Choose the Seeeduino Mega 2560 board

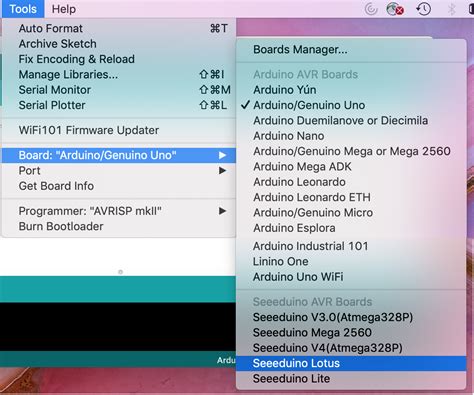coord(351,332)
